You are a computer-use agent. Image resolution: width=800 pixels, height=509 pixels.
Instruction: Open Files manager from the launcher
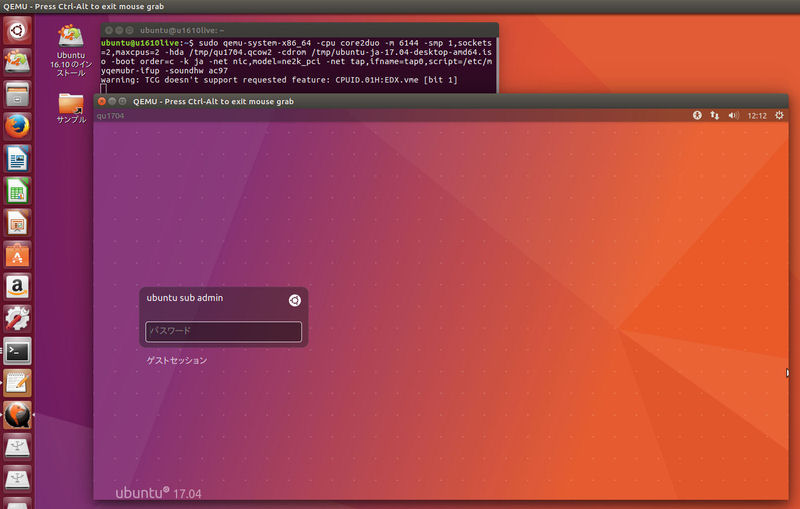(x=17, y=94)
